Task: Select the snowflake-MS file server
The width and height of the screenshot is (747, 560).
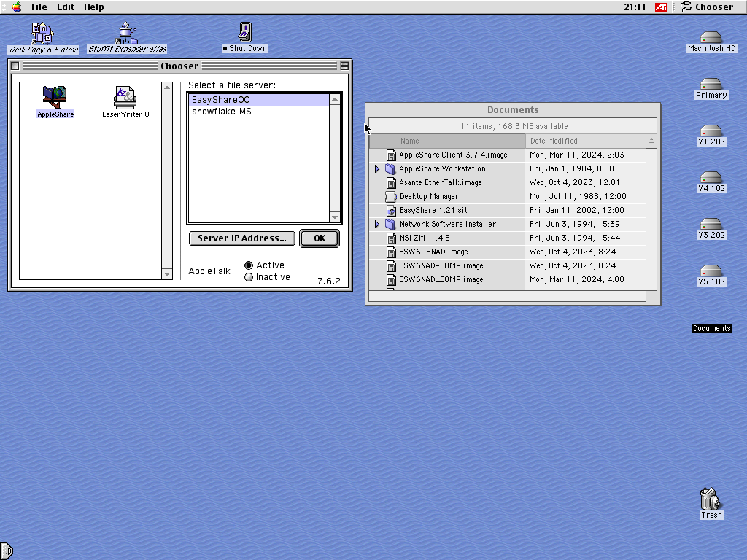Action: (x=259, y=112)
